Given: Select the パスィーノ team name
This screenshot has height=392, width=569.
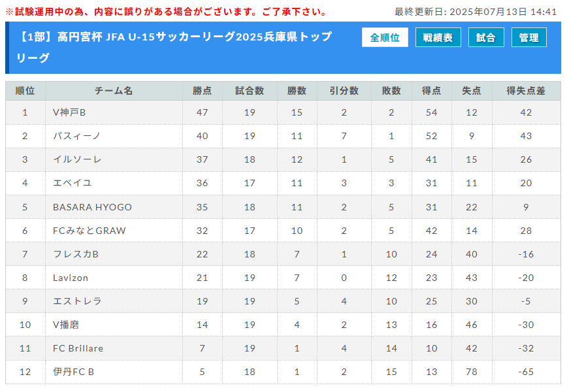Looking at the screenshot, I should 76,136.
